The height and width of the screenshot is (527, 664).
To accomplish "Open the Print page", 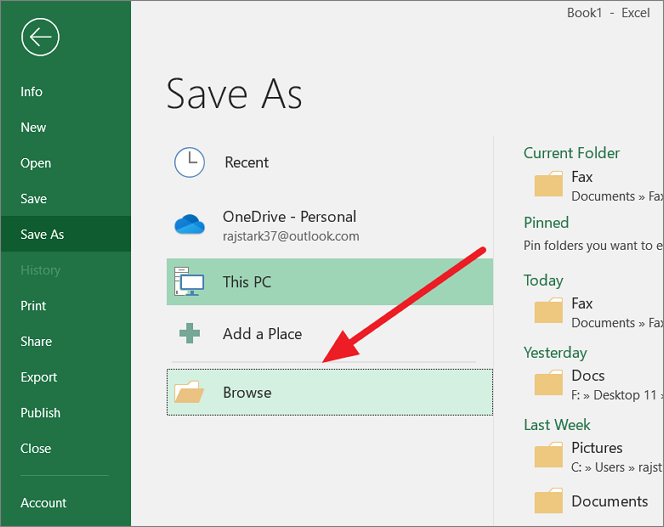I will coord(66,305).
